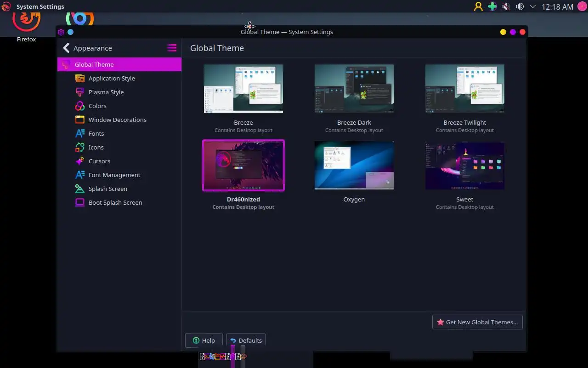Select the Sweet theme thumbnail

tap(465, 165)
